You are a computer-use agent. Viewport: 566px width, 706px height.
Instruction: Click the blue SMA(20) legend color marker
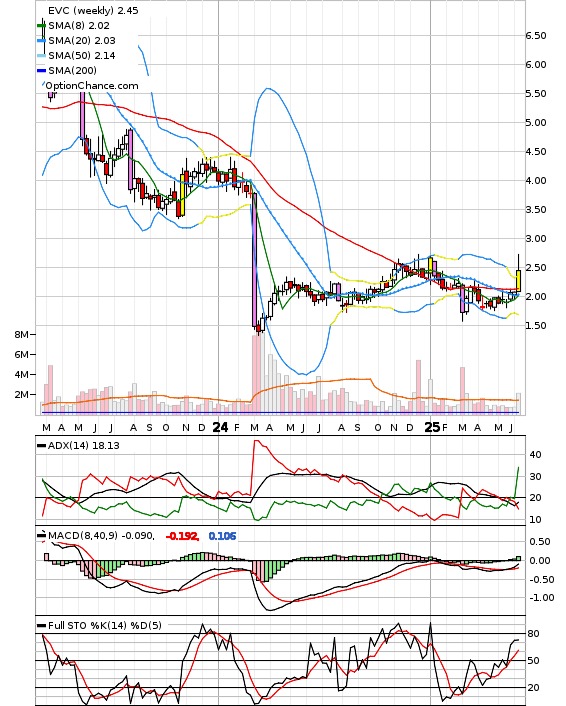41,41
